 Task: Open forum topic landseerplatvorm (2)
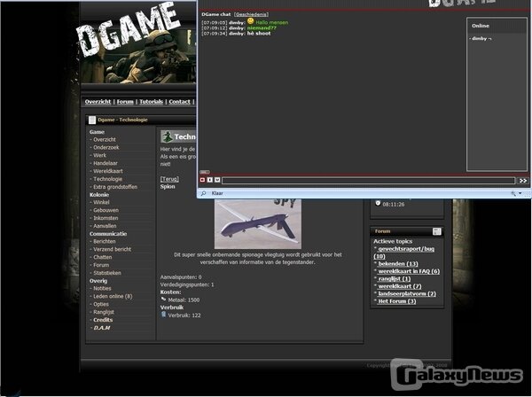[x=406, y=294]
